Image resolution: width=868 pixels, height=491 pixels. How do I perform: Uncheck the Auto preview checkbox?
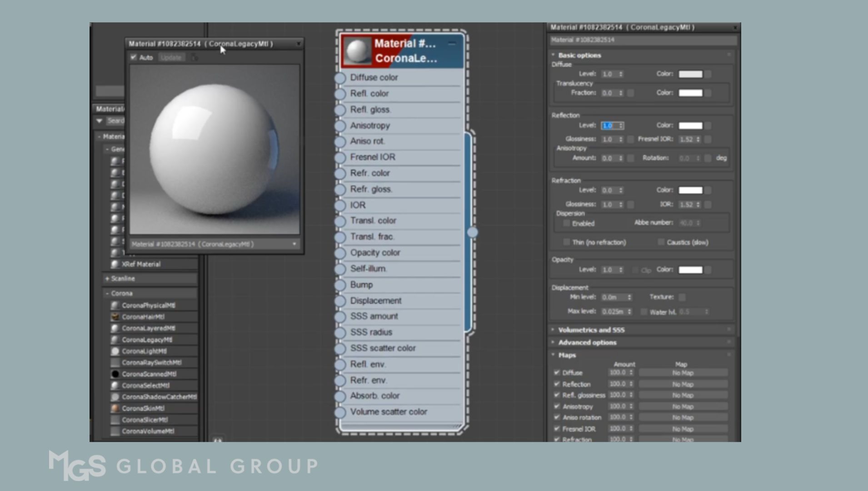pos(134,57)
